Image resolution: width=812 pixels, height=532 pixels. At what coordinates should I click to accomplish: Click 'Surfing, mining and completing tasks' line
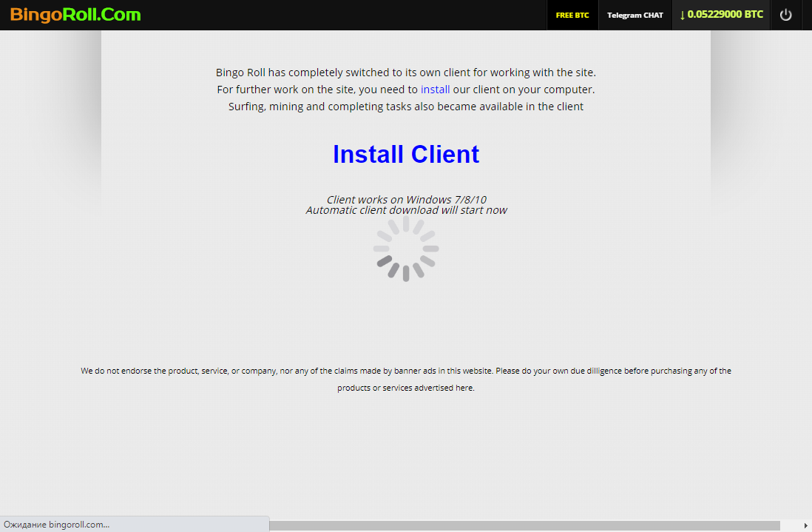click(406, 107)
